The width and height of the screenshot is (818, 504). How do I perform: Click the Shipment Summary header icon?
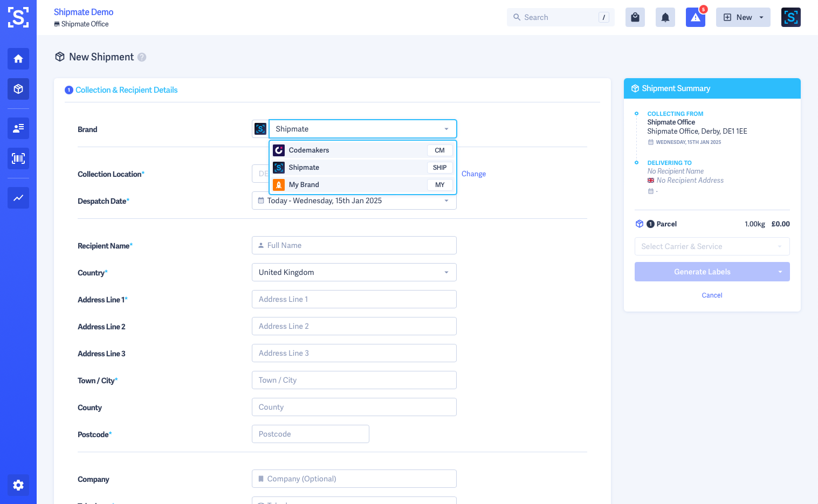pyautogui.click(x=635, y=88)
